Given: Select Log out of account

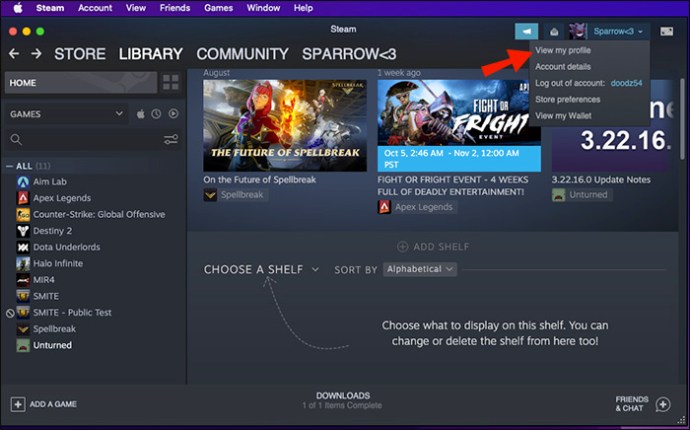Looking at the screenshot, I should [x=588, y=83].
